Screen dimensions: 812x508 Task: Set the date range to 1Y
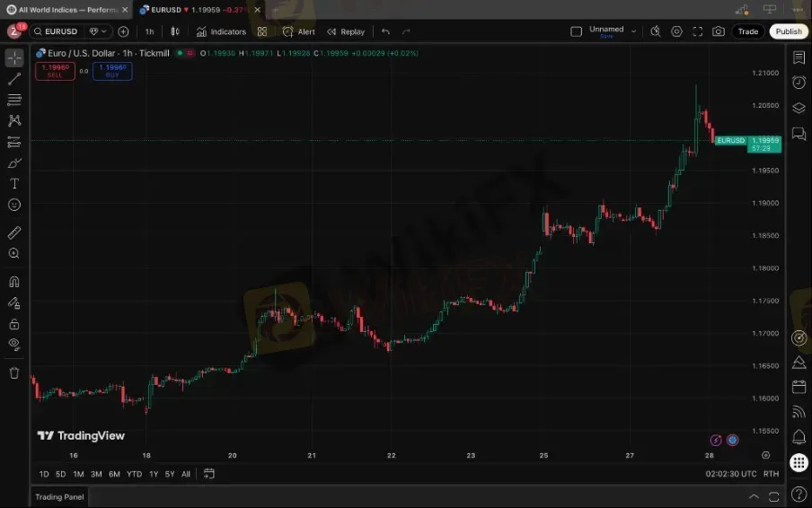[154, 474]
